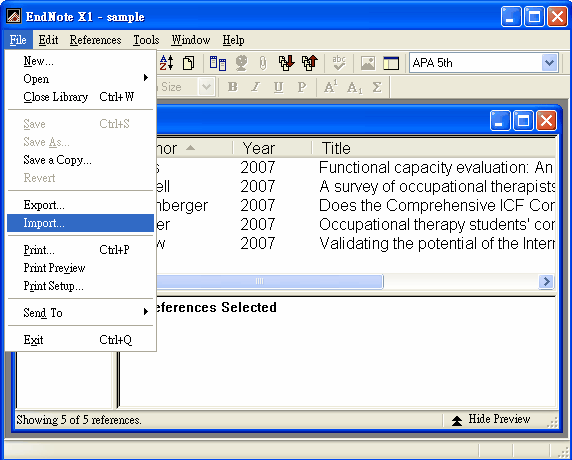
Task: Close the EndNote X1 main window
Action: click(557, 16)
